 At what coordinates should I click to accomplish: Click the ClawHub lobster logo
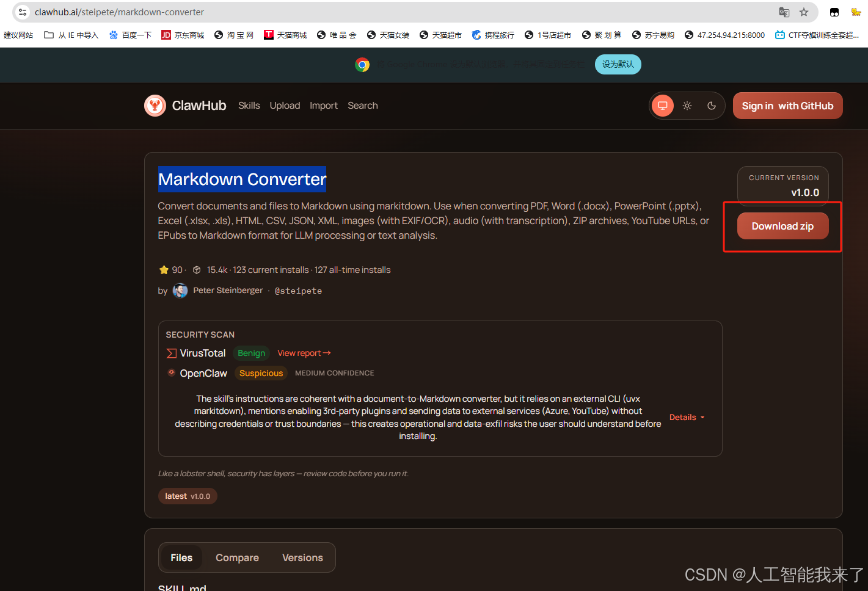[155, 106]
